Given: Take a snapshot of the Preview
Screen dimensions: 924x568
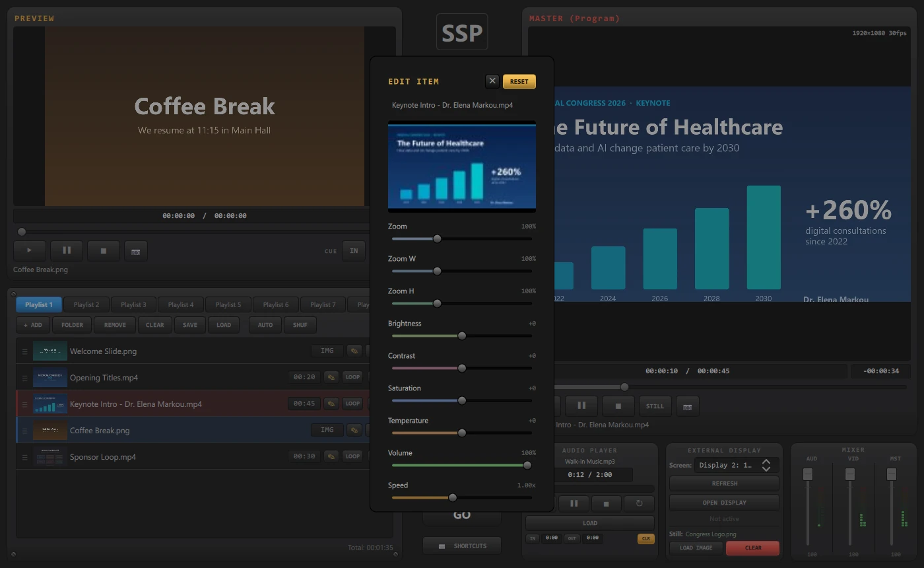Looking at the screenshot, I should (x=136, y=251).
